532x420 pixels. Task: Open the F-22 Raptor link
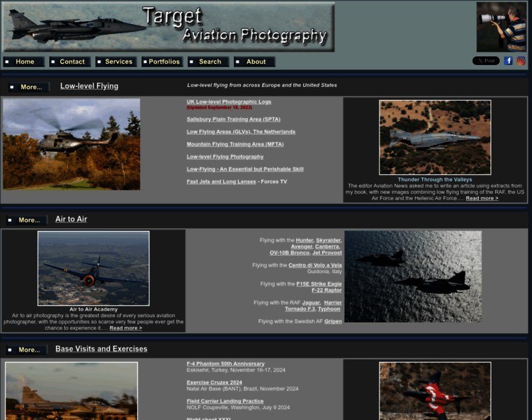[327, 290]
